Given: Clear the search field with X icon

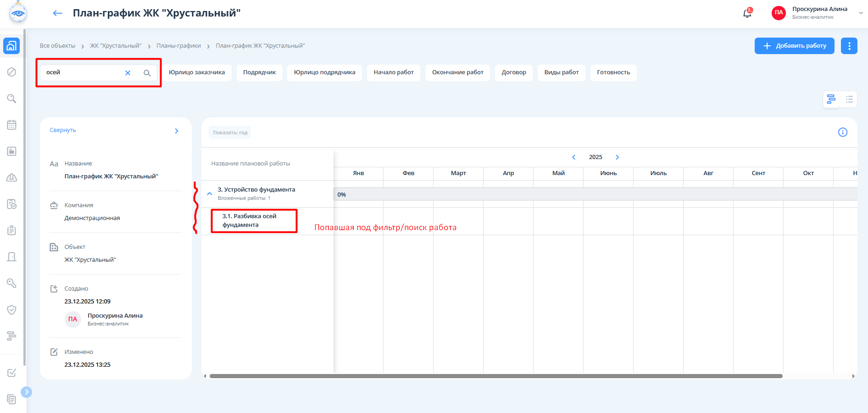Looking at the screenshot, I should coord(128,73).
